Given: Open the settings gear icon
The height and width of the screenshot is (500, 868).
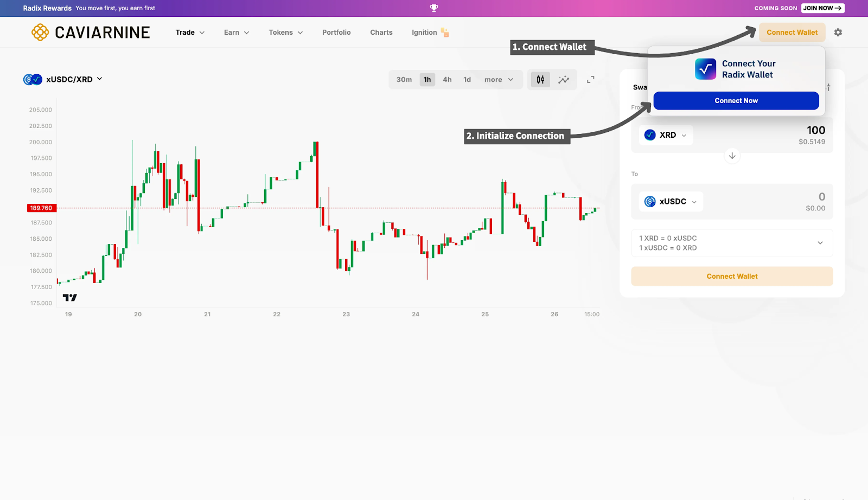Looking at the screenshot, I should click(838, 33).
